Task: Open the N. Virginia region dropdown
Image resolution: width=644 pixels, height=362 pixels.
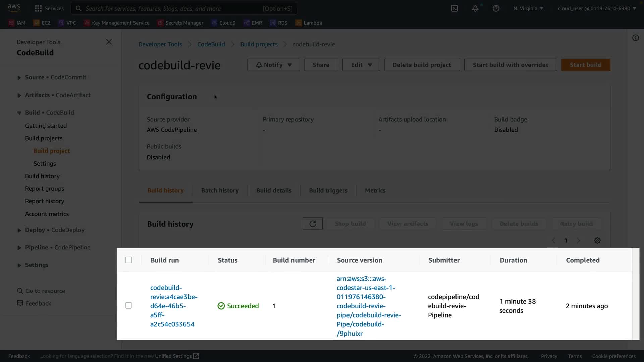Action: pyautogui.click(x=528, y=8)
